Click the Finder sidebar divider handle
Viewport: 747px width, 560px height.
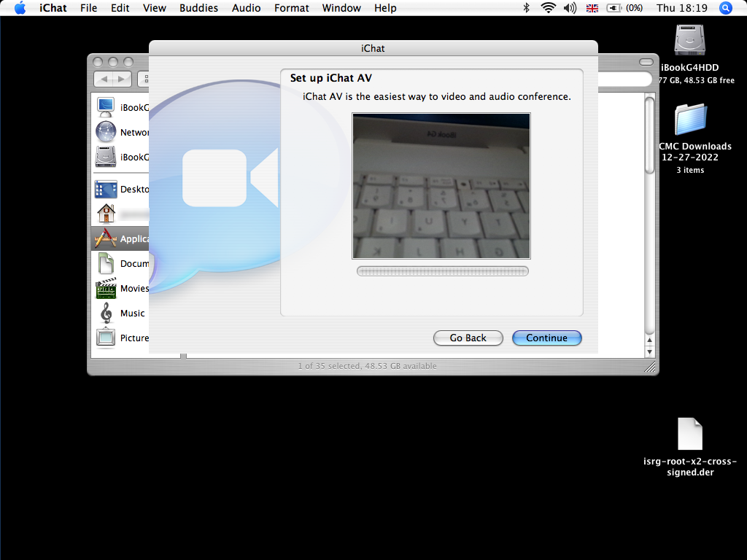pos(183,356)
